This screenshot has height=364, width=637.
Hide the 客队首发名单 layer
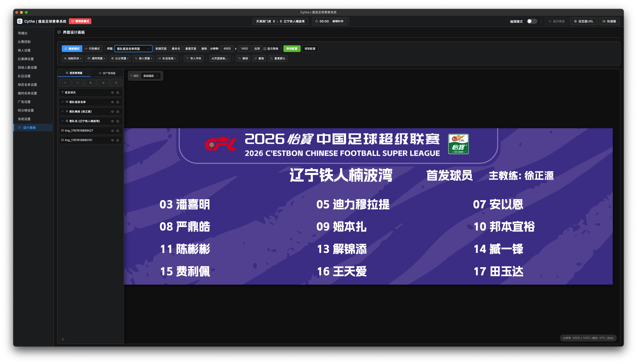tap(113, 102)
